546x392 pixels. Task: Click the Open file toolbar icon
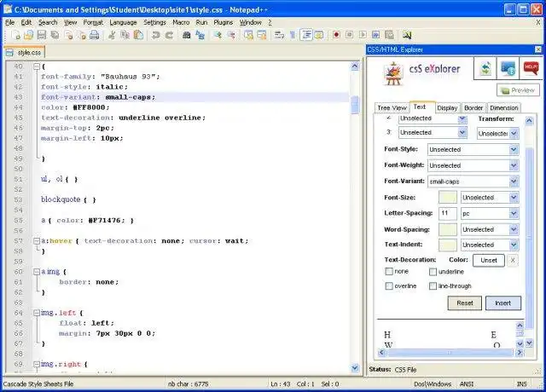pyautogui.click(x=28, y=35)
